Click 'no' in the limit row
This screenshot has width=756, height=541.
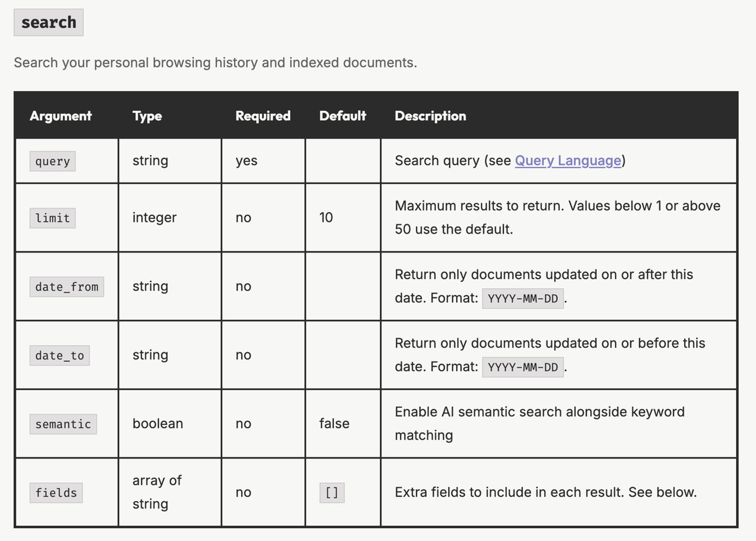[243, 218]
